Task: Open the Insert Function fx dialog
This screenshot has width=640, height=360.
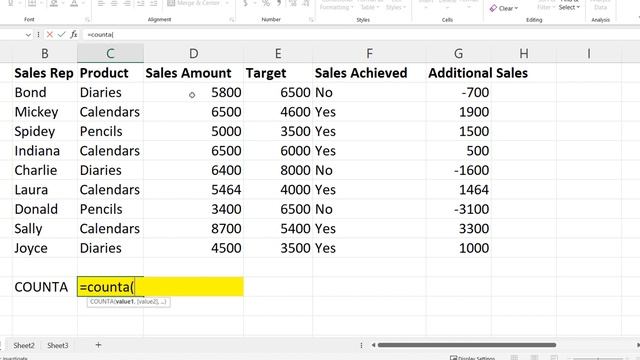Action: tap(73, 35)
